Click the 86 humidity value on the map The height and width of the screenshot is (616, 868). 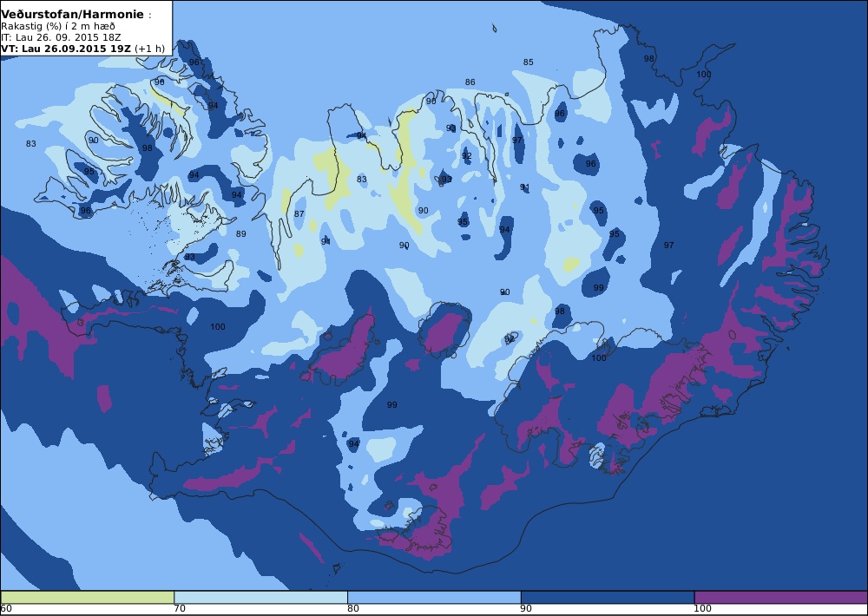tap(470, 82)
